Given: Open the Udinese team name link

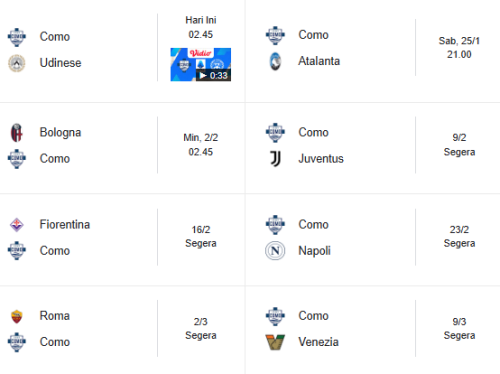Looking at the screenshot, I should coord(60,63).
